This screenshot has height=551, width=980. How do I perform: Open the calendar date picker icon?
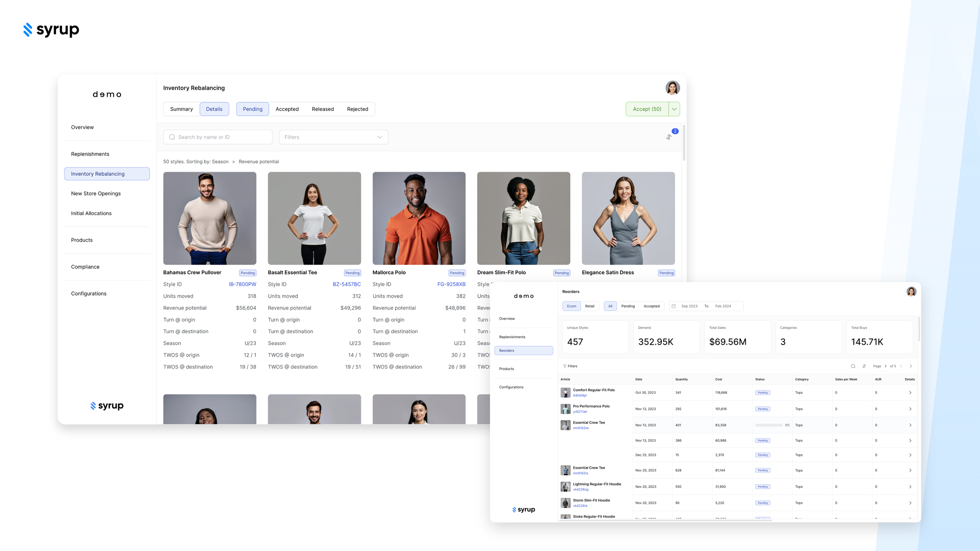[673, 306]
